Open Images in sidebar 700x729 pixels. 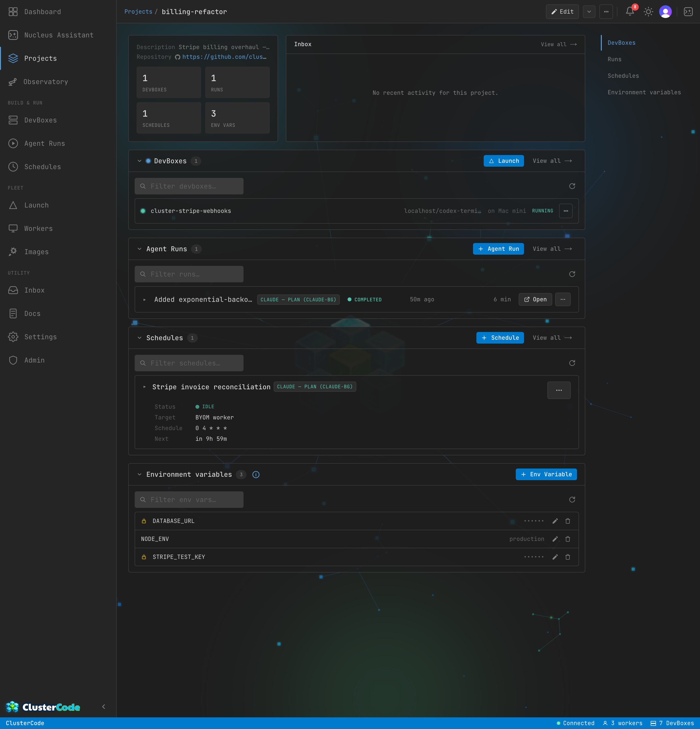[x=58, y=252]
